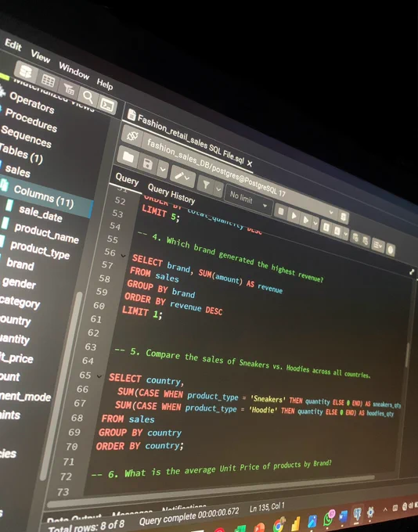418x532 pixels.
Task: Click the query tool help icon
Action: click(x=390, y=250)
